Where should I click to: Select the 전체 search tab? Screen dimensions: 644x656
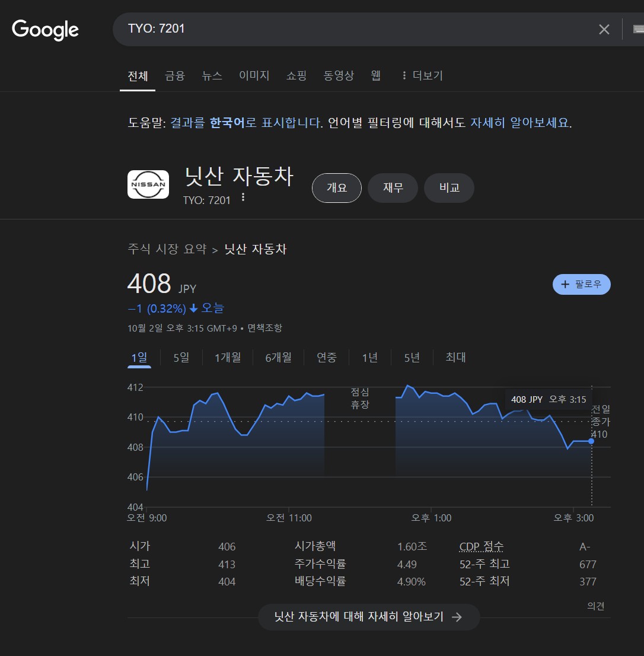[138, 76]
